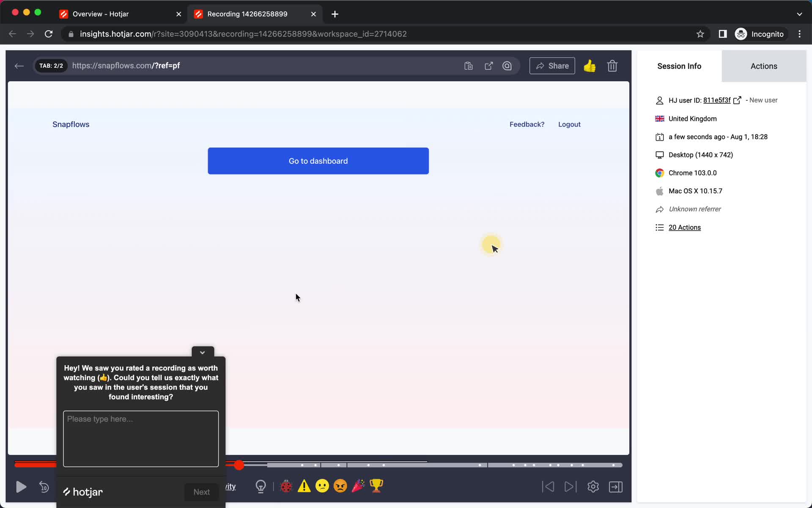
Task: Click the open in new tab icon
Action: pyautogui.click(x=488, y=66)
